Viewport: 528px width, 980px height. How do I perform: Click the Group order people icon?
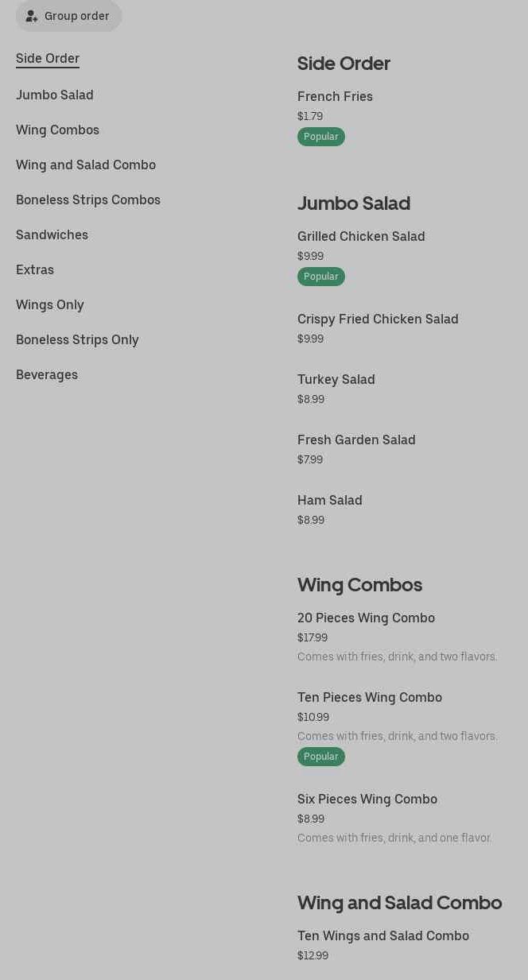32,16
